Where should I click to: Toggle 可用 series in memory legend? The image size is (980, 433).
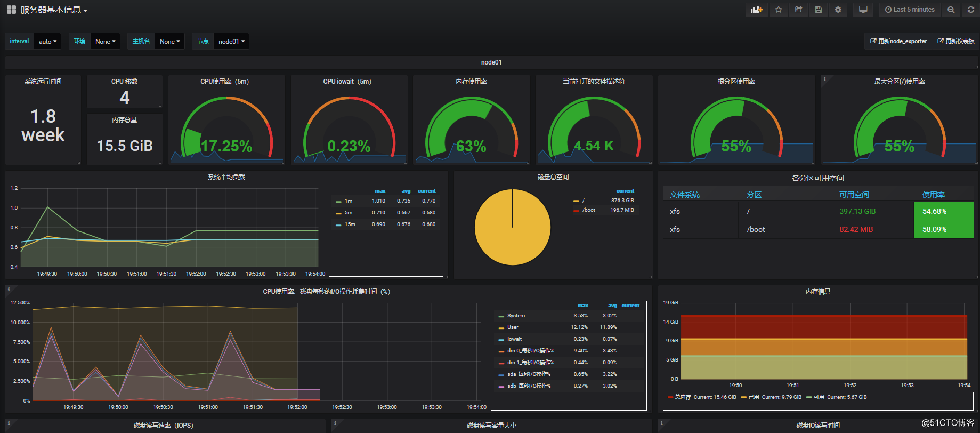click(819, 397)
